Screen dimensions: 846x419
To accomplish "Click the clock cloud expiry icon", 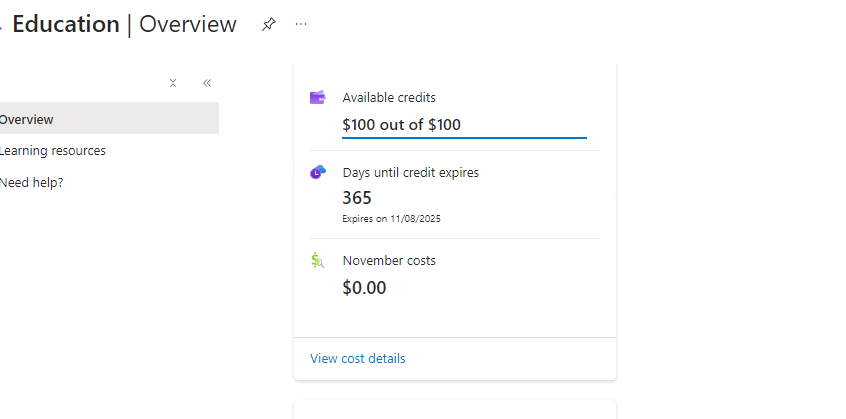I will (x=318, y=173).
